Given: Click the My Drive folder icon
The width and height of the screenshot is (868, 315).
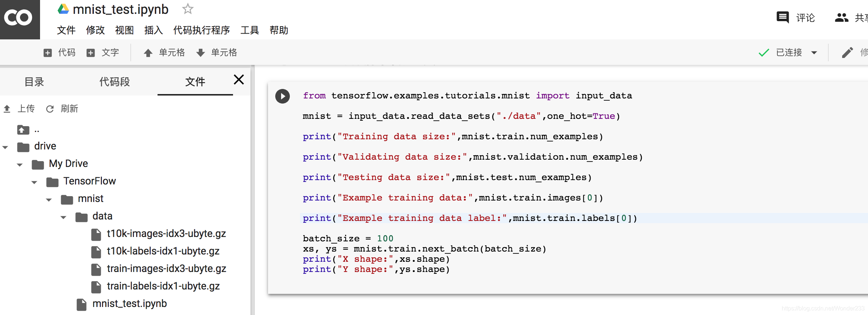Looking at the screenshot, I should coord(38,164).
